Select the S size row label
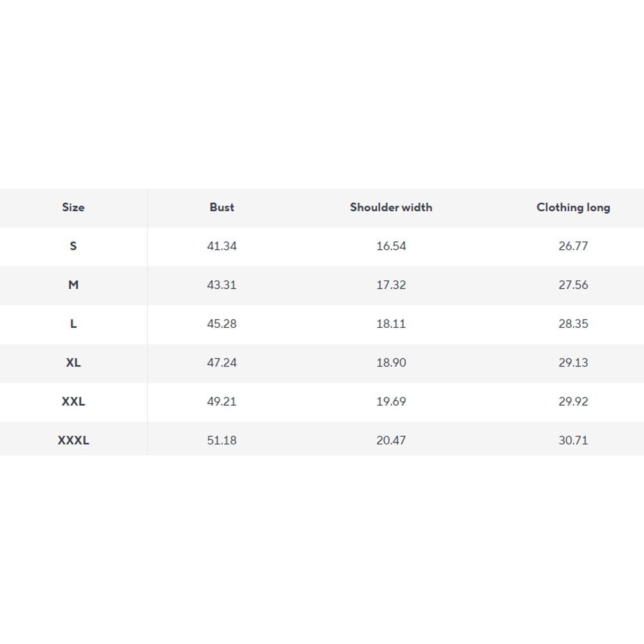644x644 pixels. click(x=73, y=246)
